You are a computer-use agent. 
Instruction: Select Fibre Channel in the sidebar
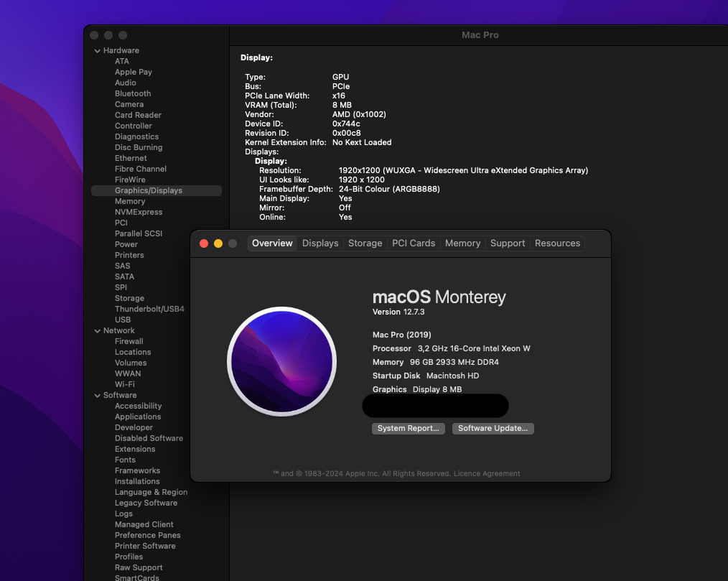tap(140, 169)
